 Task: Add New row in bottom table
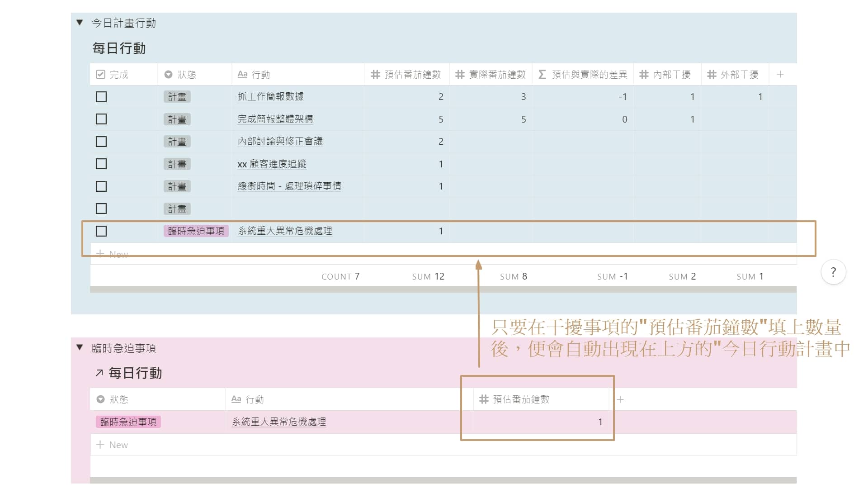[112, 445]
